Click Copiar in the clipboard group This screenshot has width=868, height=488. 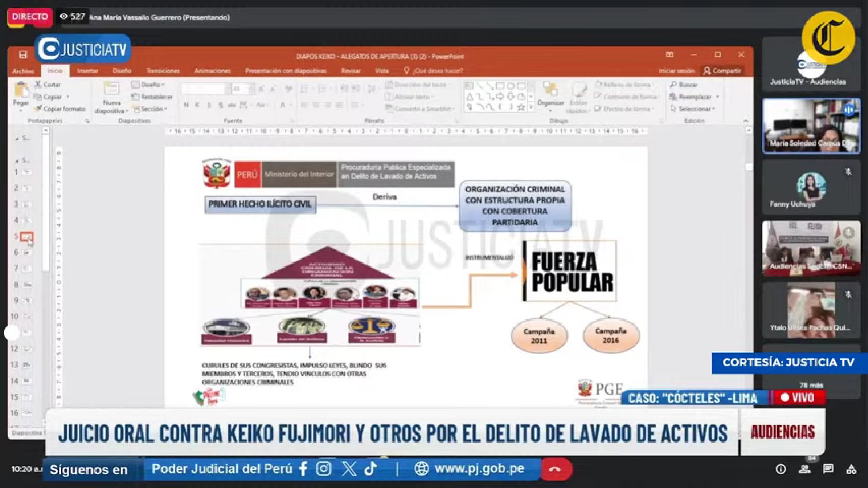pyautogui.click(x=48, y=96)
